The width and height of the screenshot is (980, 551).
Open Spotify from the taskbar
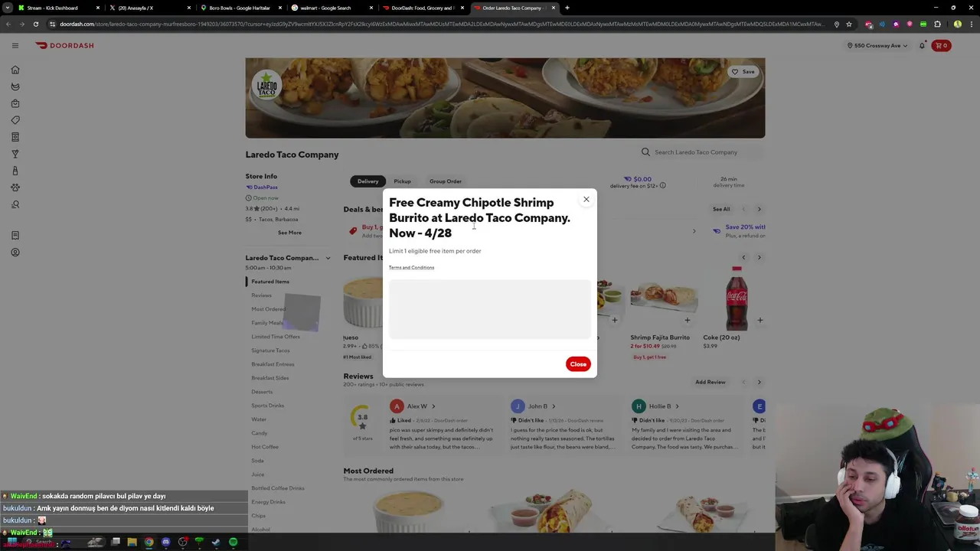[x=233, y=543]
